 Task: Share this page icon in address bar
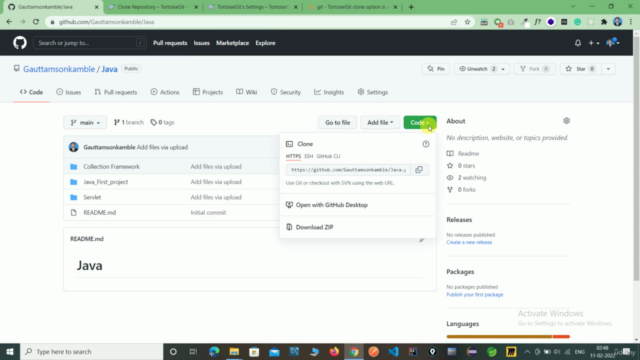click(x=454, y=22)
